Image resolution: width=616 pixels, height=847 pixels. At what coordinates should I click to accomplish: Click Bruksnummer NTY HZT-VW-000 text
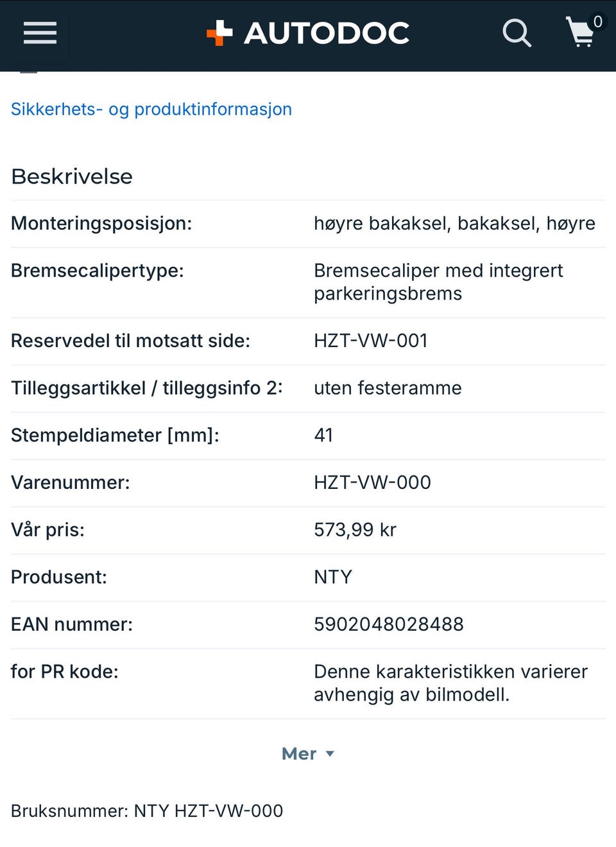coord(147,811)
